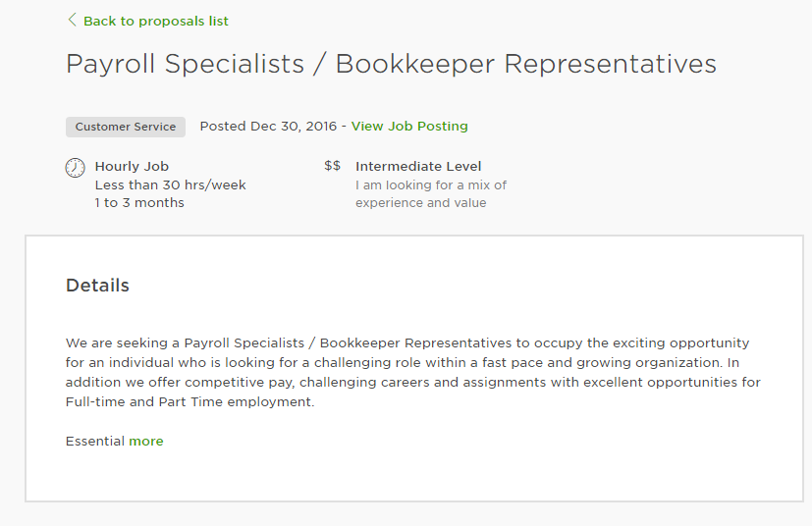Click the 'Less than 30 hrs/week' text
Viewport: 812px width, 526px height.
coord(171,184)
